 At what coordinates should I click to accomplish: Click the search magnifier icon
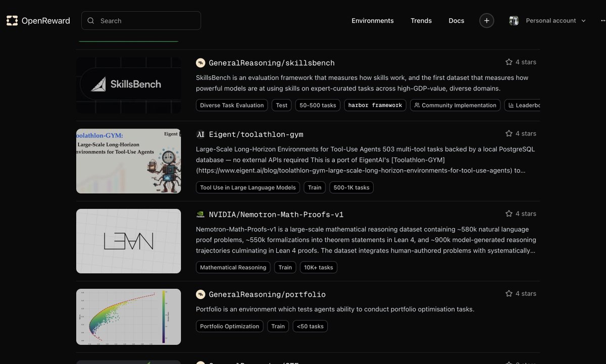point(91,21)
